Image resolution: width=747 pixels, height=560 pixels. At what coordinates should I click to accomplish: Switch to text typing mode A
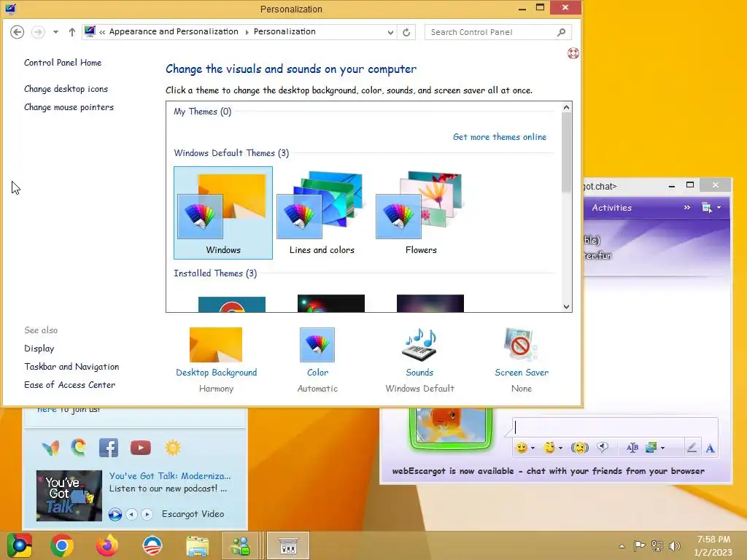[x=710, y=448]
